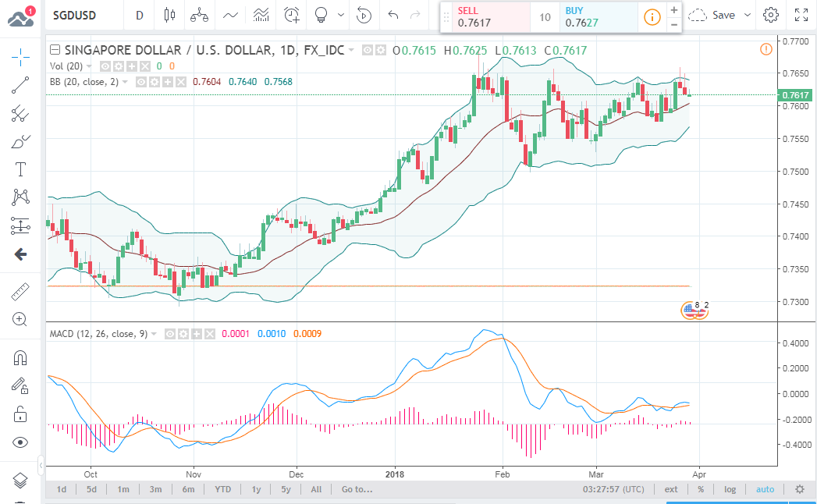Select the brush drawing tool
This screenshot has width=817, height=504.
20,141
